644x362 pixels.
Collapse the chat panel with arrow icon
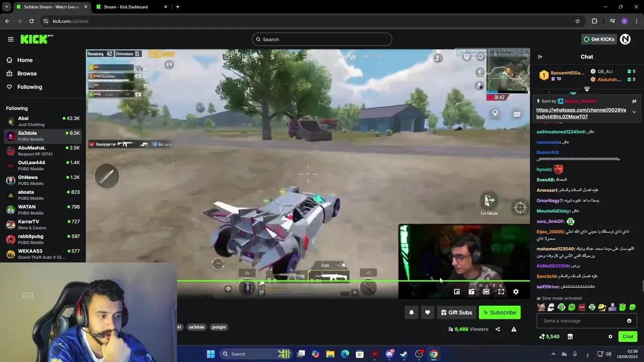540,57
